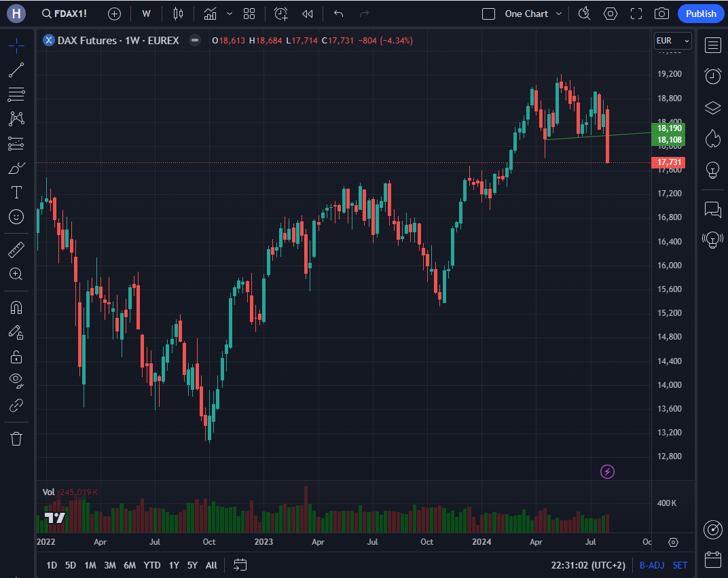Lock all drawing tools with the padlock

(16, 356)
